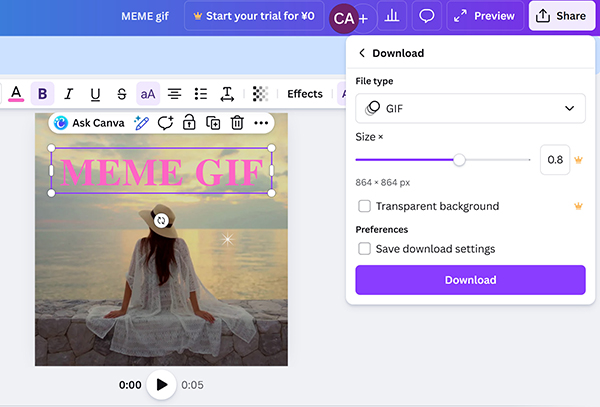The width and height of the screenshot is (600, 407).
Task: Open the comments speech bubble
Action: pos(426,16)
